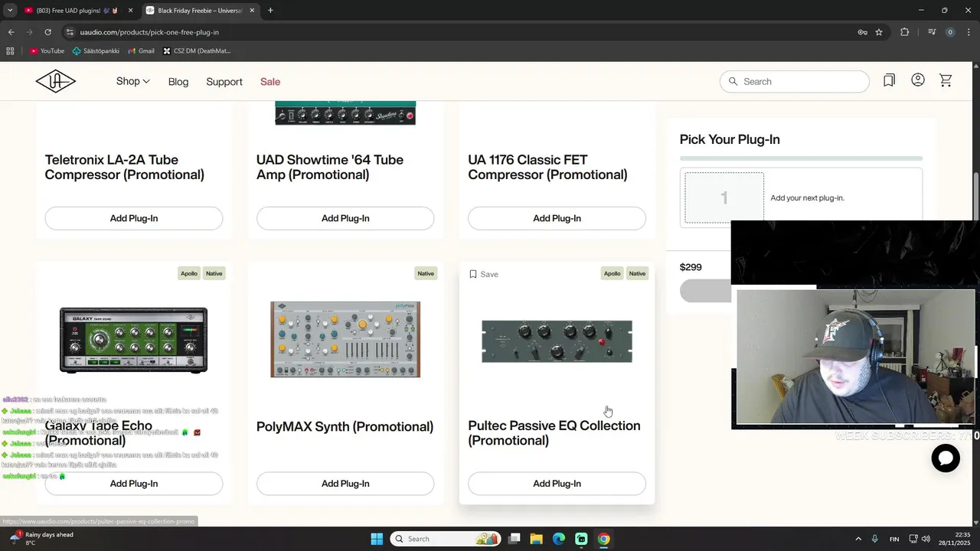This screenshot has height=551, width=980.
Task: Open the password key icon in address bar
Action: pyautogui.click(x=862, y=32)
